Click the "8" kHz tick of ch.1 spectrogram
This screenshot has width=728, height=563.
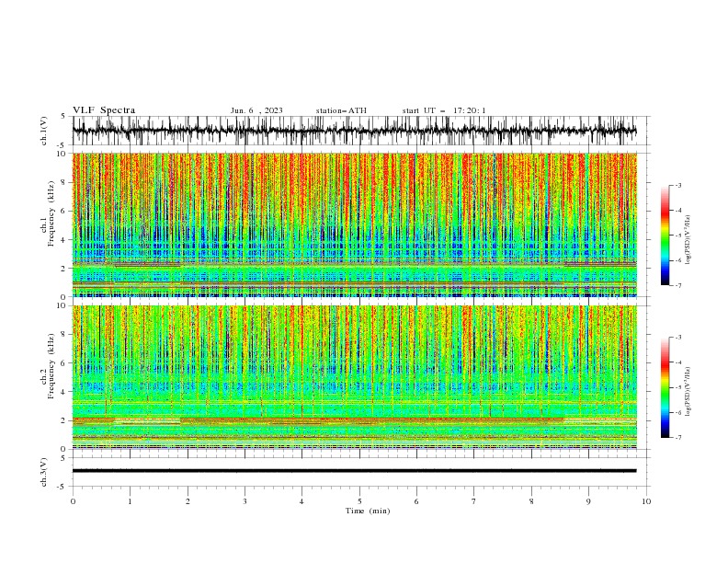click(x=64, y=182)
